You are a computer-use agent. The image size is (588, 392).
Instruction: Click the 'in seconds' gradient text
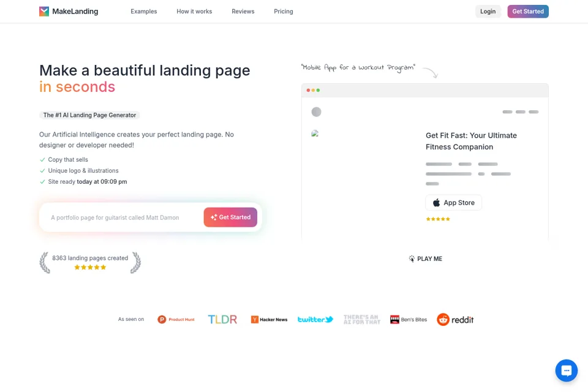click(x=77, y=86)
